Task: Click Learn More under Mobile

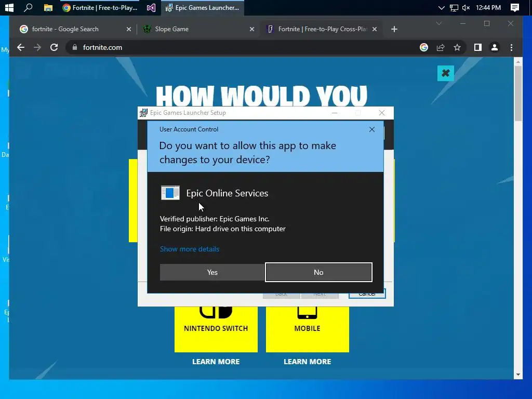Action: [308, 362]
